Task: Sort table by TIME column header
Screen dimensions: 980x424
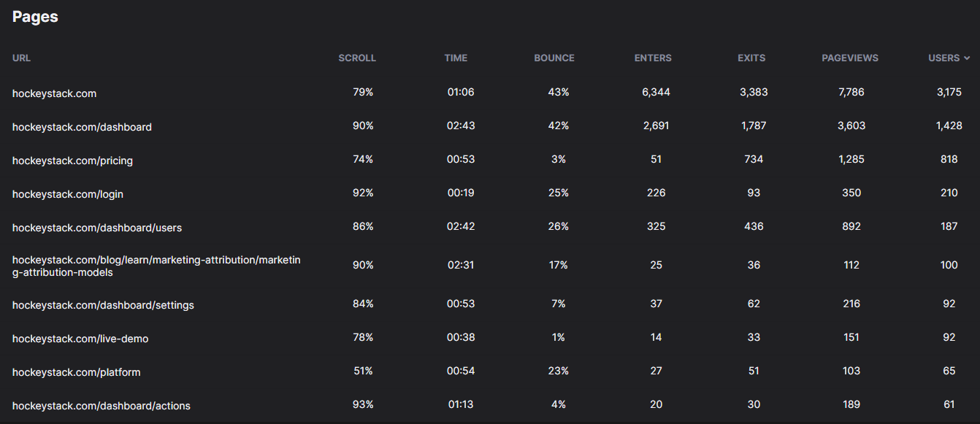Action: 456,58
